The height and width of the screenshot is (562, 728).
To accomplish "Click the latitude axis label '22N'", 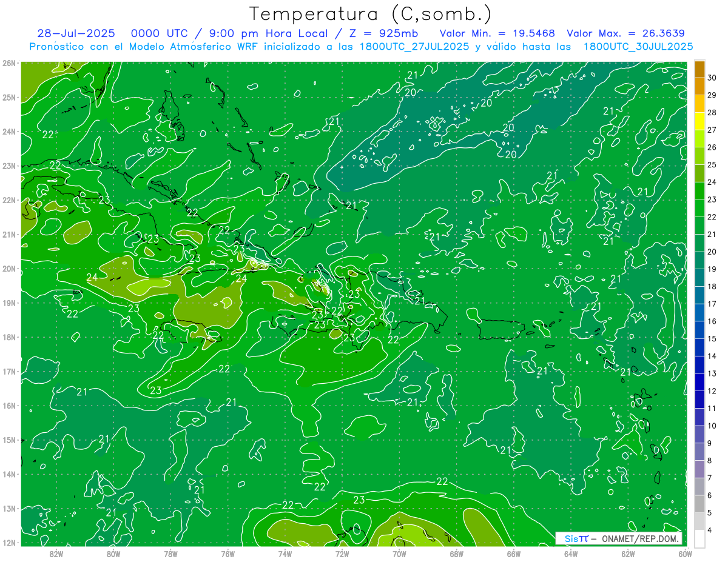I will click(9, 200).
